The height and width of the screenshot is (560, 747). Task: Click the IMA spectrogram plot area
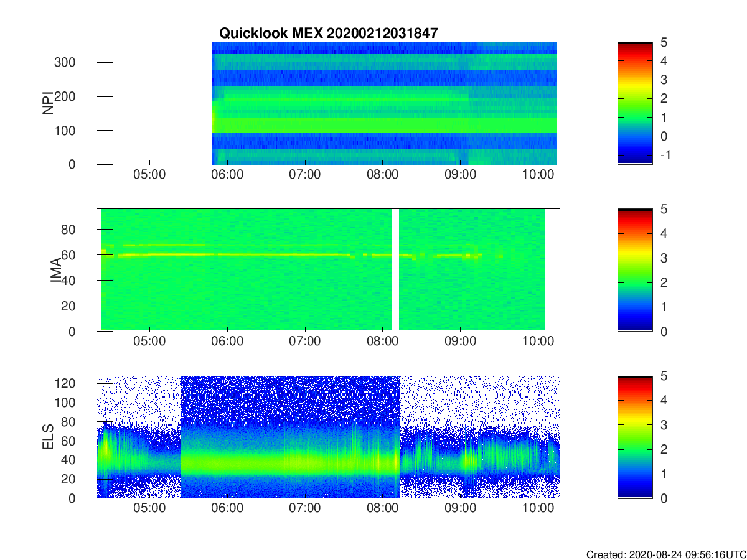[328, 270]
